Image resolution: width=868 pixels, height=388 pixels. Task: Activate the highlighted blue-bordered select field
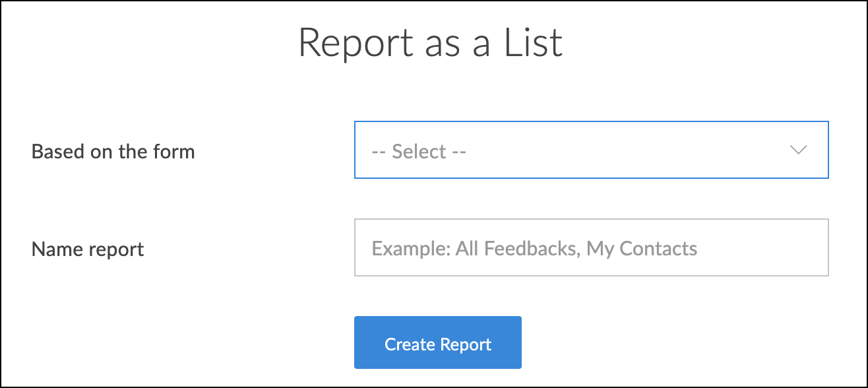point(590,150)
